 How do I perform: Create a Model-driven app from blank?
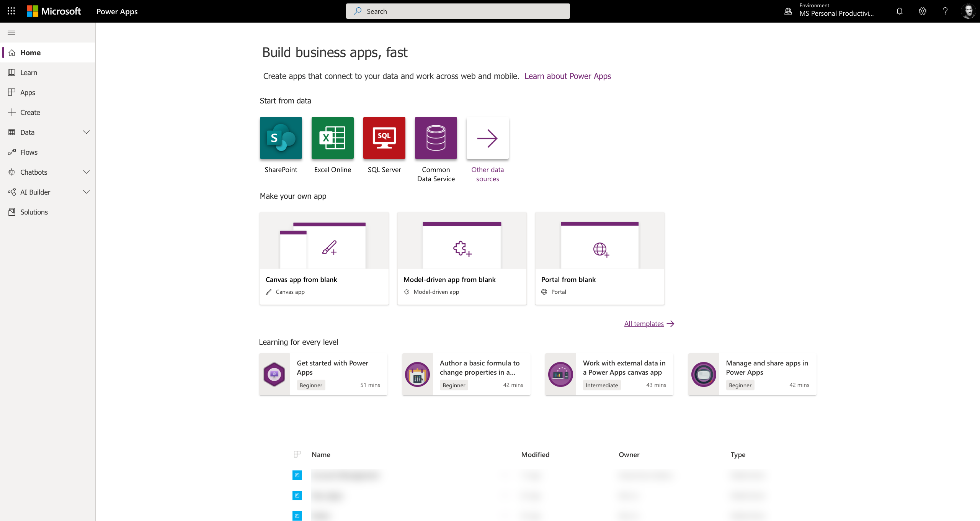[462, 259]
